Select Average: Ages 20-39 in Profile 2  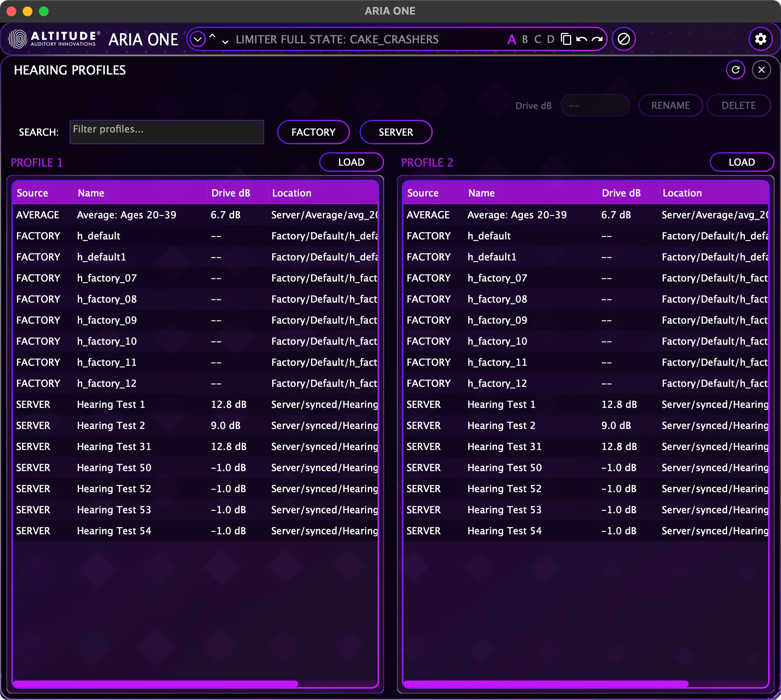pyautogui.click(x=586, y=215)
